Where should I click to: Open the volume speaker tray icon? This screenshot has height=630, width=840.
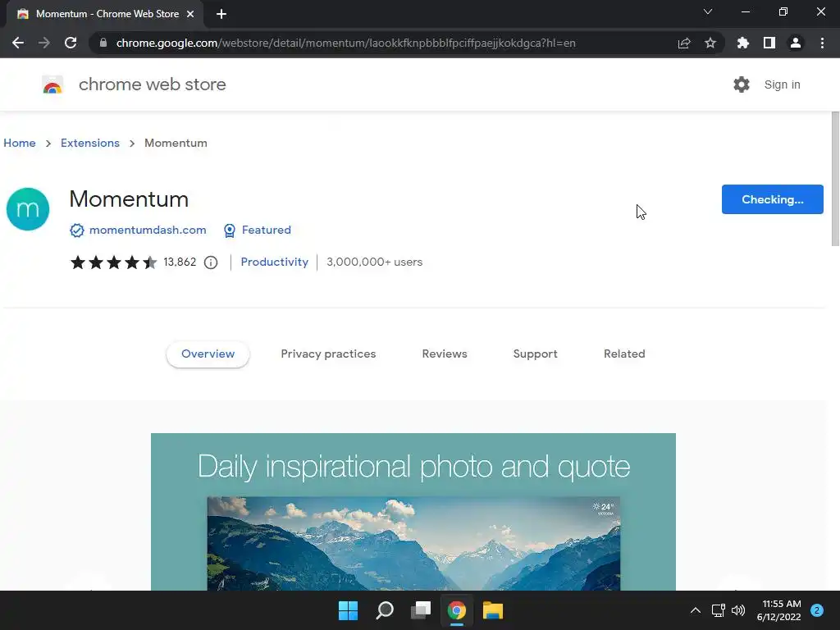[738, 610]
